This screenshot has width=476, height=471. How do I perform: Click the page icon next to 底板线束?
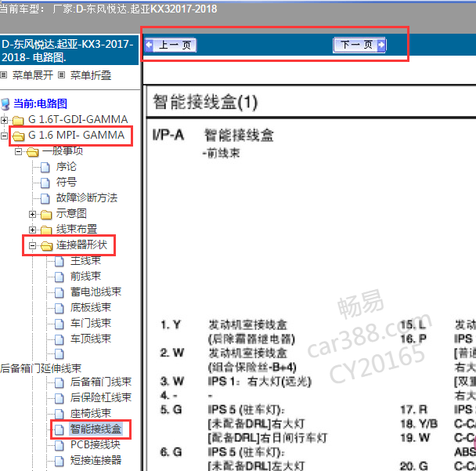coord(59,309)
